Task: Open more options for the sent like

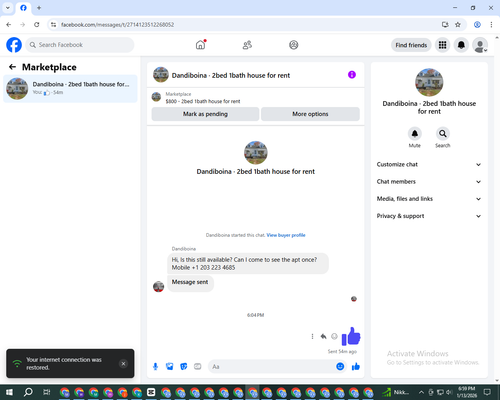Action: coord(312,336)
